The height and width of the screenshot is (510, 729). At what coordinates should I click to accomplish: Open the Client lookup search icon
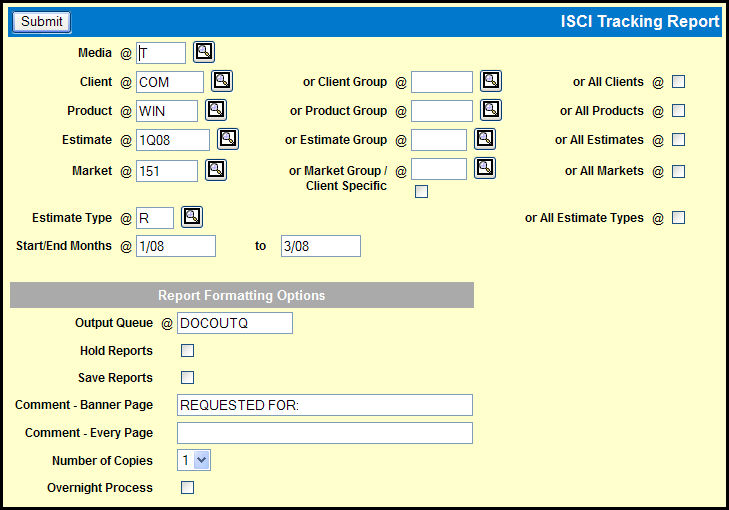click(x=221, y=81)
